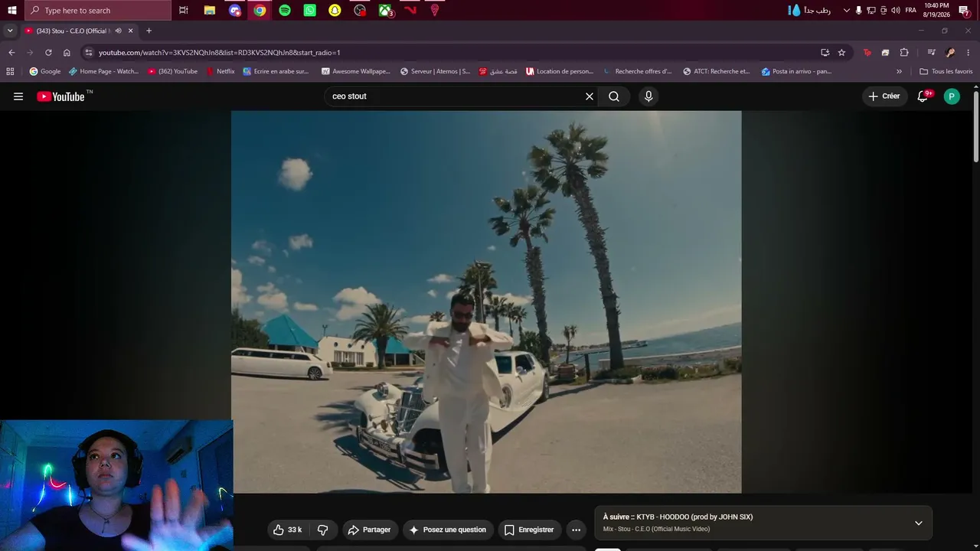Open Chrome three-dot menu
This screenshot has height=551, width=980.
pyautogui.click(x=968, y=52)
